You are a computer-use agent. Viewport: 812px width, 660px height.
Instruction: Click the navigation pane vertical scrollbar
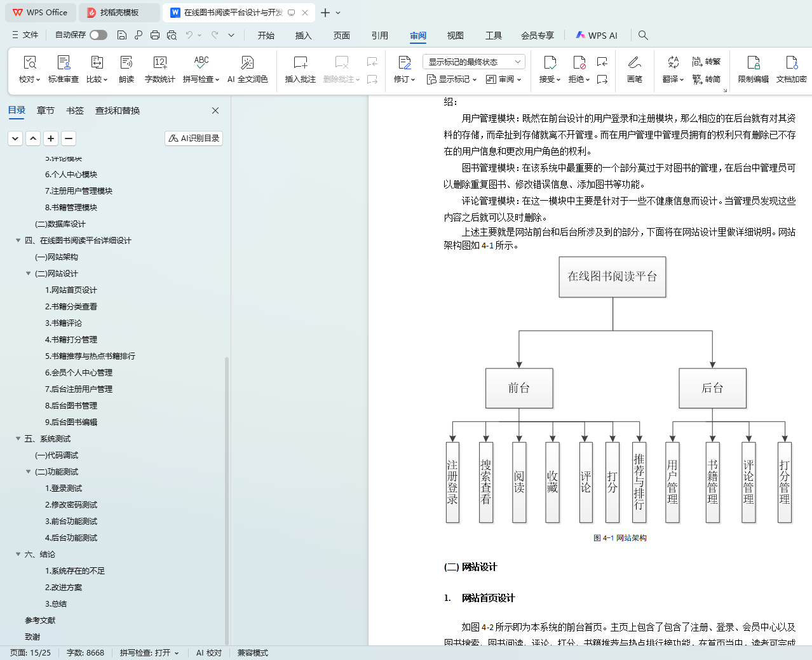227,495
